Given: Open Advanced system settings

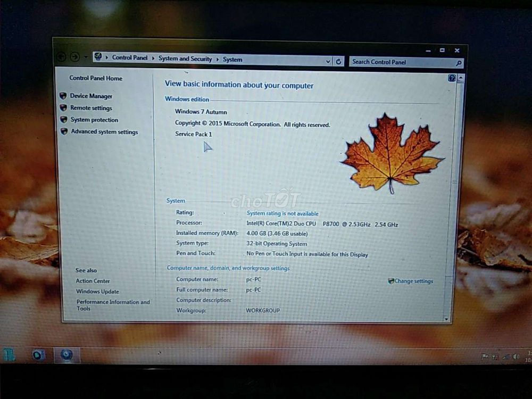Looking at the screenshot, I should click(104, 131).
